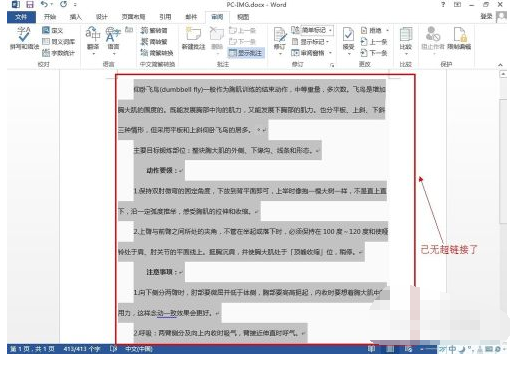
Task: Switch to web layout view in status bar
Action: 408,349
